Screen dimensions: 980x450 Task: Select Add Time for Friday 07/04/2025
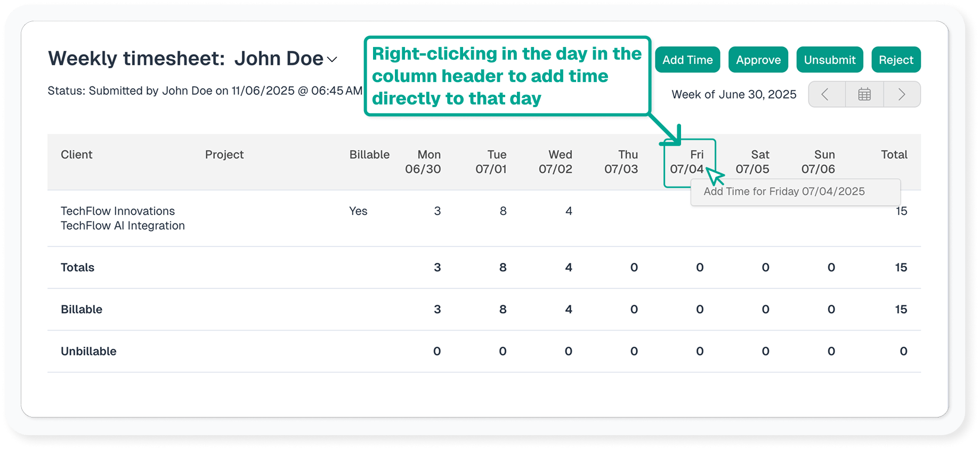click(x=783, y=191)
